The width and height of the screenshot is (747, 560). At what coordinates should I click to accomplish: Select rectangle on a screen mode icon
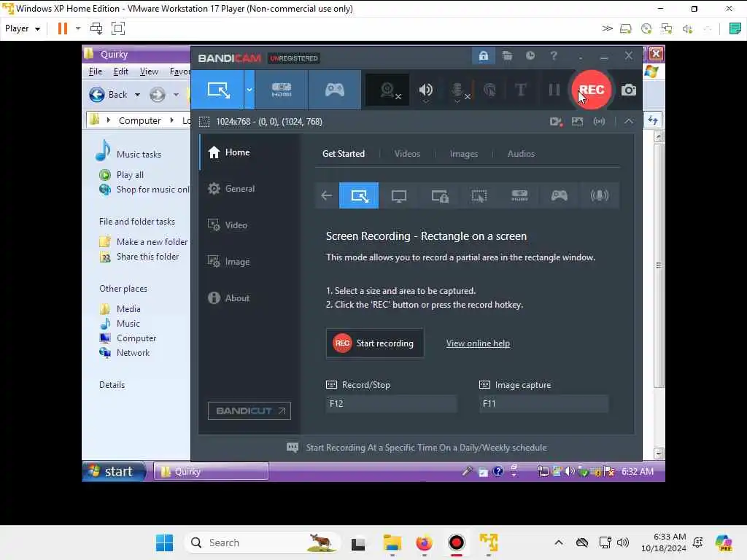[359, 195]
